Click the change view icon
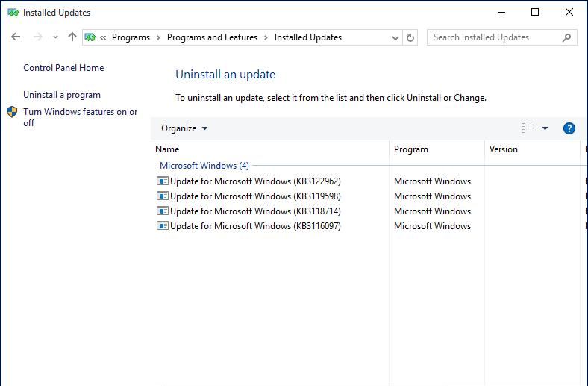 point(528,128)
